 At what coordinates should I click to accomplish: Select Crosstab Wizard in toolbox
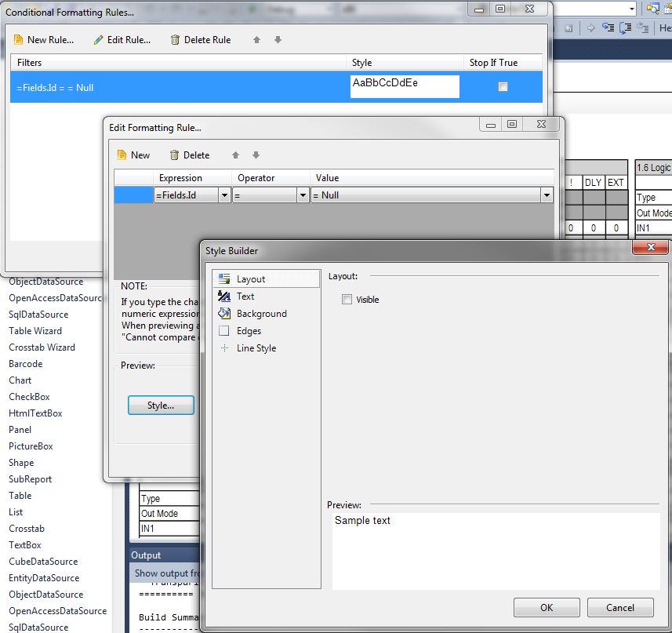coord(42,347)
